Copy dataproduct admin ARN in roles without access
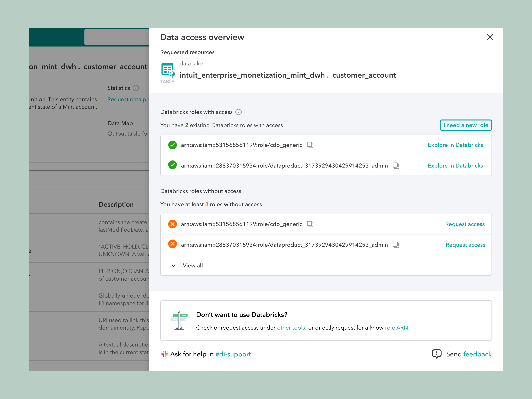 pos(396,245)
